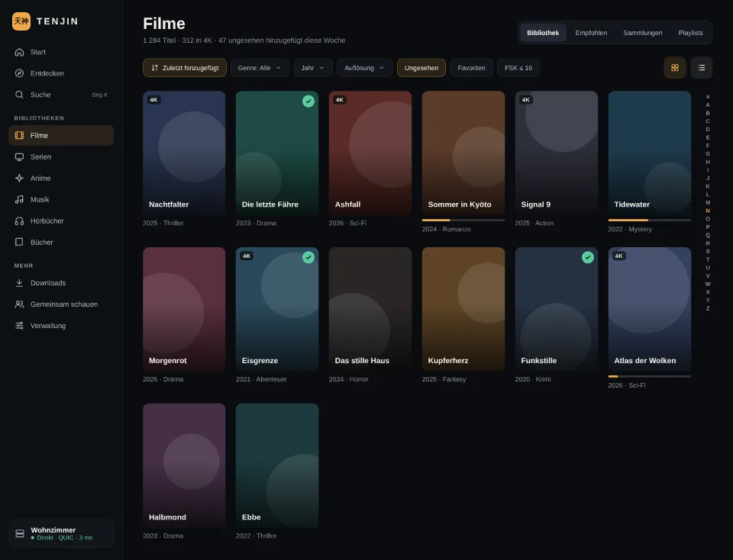Open the Jahr dropdown
This screenshot has height=560, width=733.
(313, 68)
